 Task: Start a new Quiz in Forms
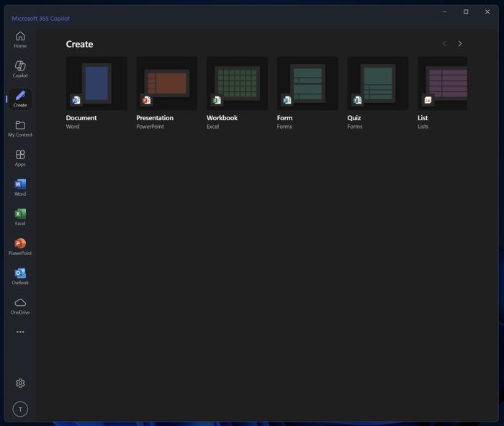pyautogui.click(x=378, y=83)
